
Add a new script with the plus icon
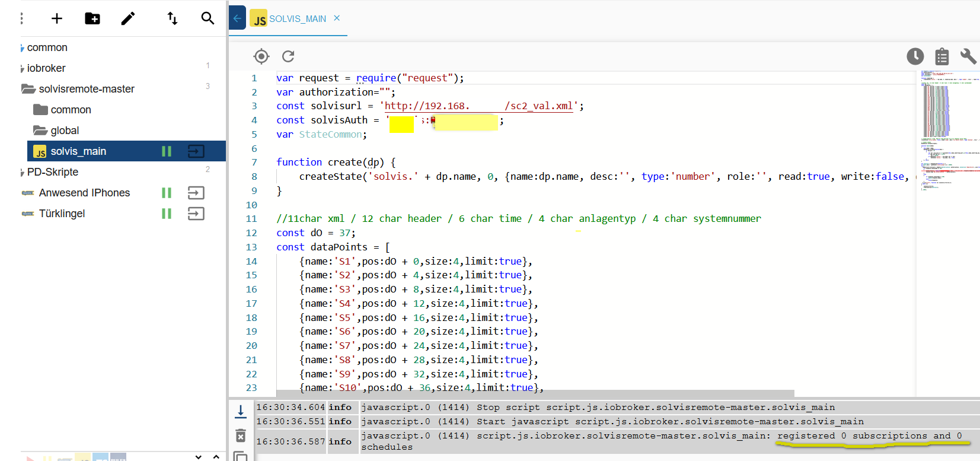coord(57,18)
